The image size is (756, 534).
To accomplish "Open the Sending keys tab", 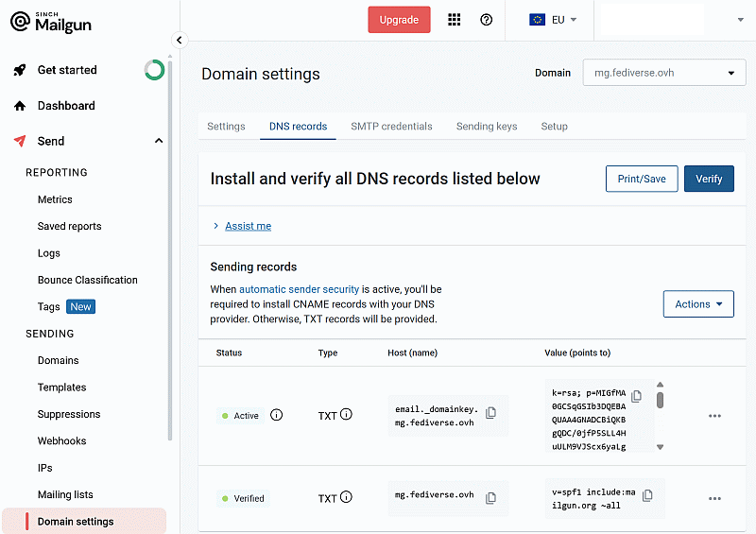I will (487, 127).
